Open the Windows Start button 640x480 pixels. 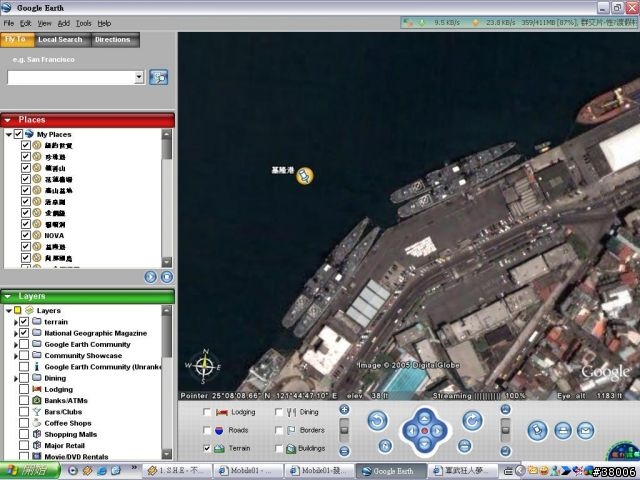(x=30, y=470)
